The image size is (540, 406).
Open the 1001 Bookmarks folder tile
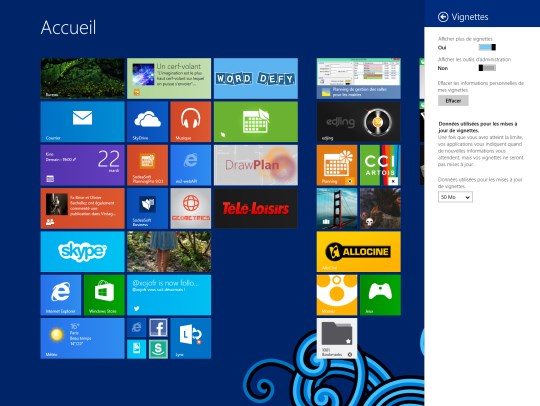(x=337, y=339)
